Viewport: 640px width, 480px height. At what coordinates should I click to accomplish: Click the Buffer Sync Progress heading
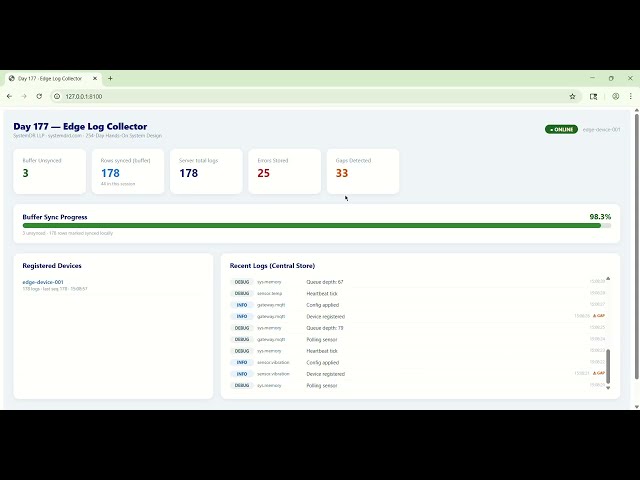coord(55,217)
